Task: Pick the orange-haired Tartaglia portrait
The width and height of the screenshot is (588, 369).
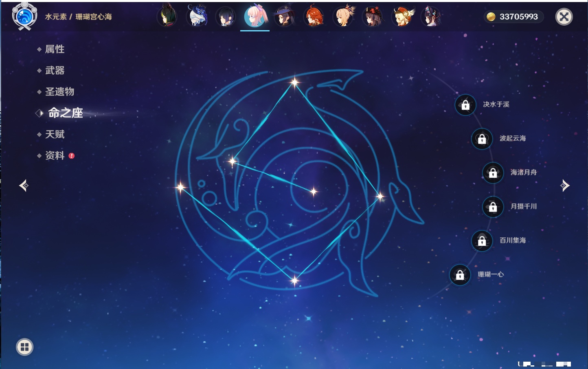Action: click(x=314, y=16)
